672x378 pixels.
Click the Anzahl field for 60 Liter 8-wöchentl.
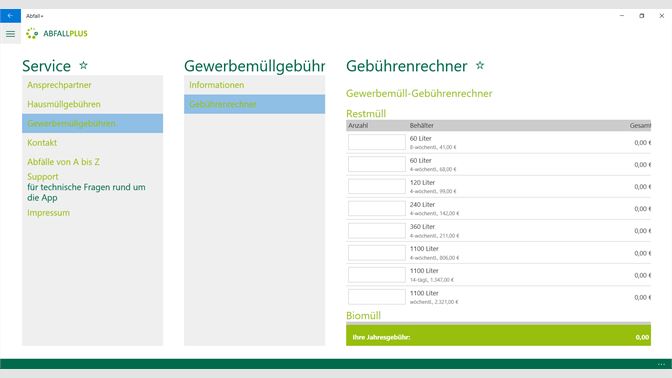click(x=377, y=142)
